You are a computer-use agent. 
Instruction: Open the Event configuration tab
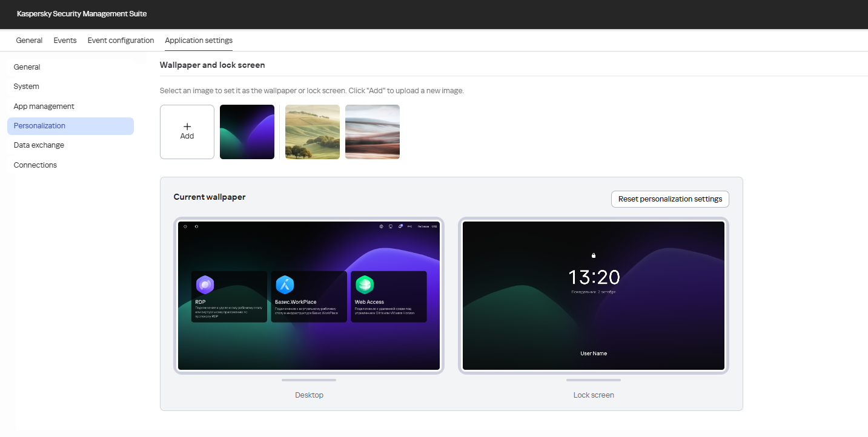pyautogui.click(x=121, y=40)
